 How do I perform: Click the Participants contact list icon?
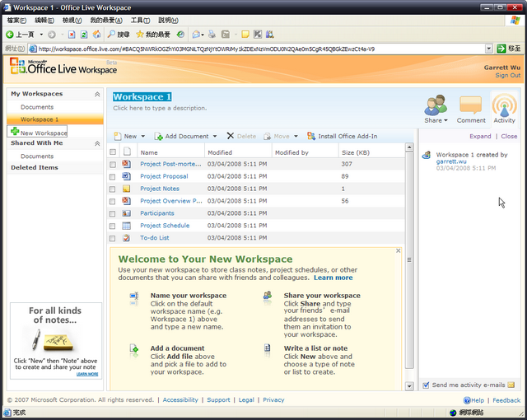(126, 213)
